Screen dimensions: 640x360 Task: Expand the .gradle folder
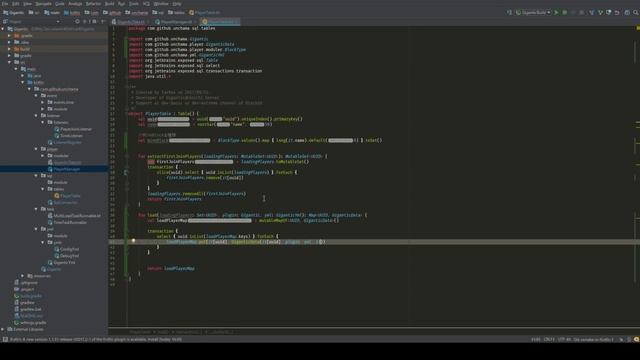coord(9,36)
